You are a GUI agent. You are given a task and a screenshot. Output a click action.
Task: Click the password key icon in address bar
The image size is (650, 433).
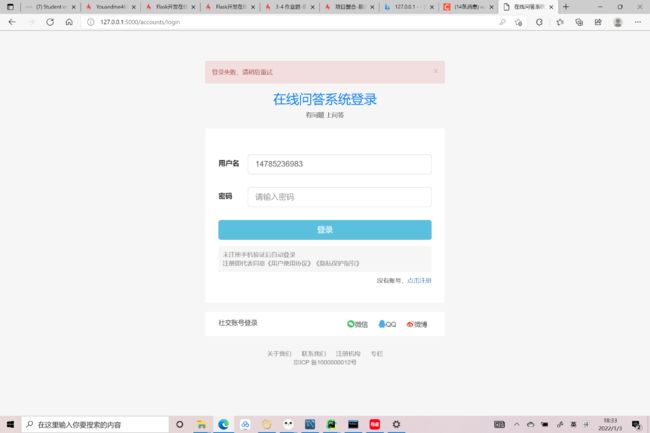[x=502, y=22]
